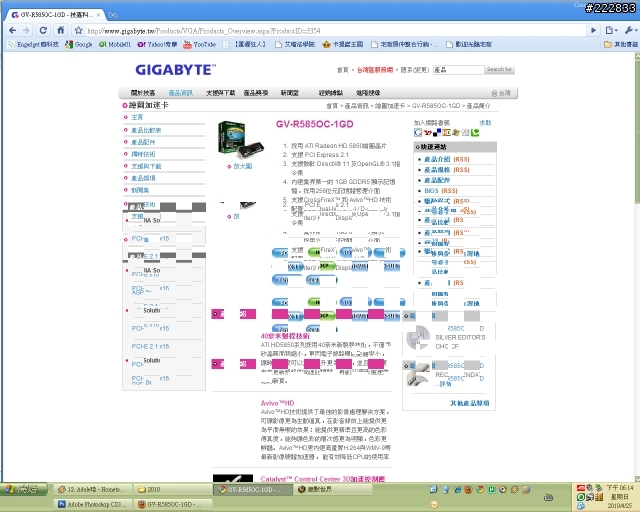
Task: Click the Avivo HD section heading
Action: (x=277, y=403)
